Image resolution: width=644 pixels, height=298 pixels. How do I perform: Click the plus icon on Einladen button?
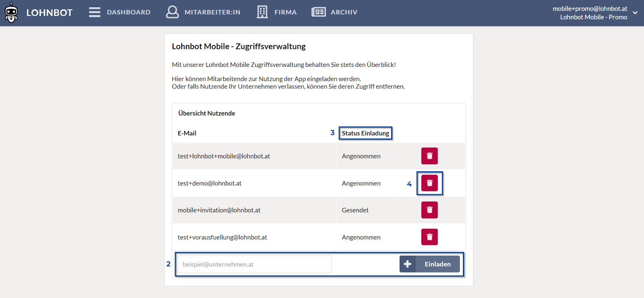coord(407,264)
